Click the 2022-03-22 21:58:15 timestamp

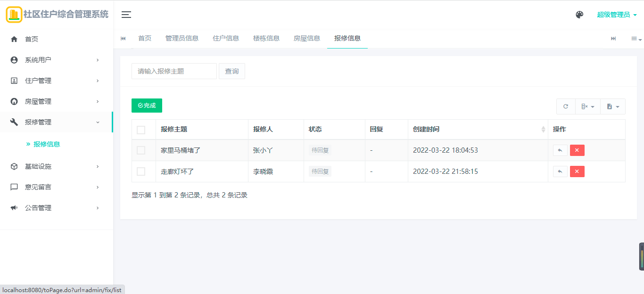(x=446, y=171)
